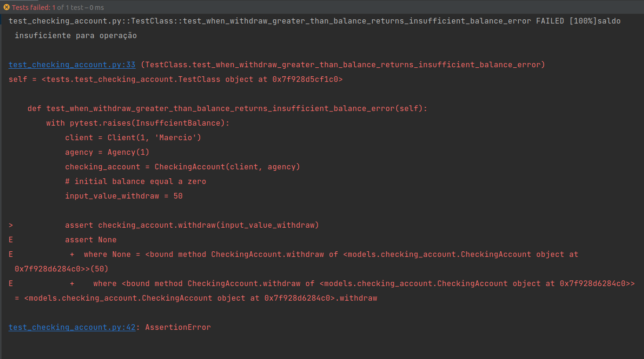
Task: Click the '.withdraw' line ending the traceback
Action: pyautogui.click(x=196, y=298)
